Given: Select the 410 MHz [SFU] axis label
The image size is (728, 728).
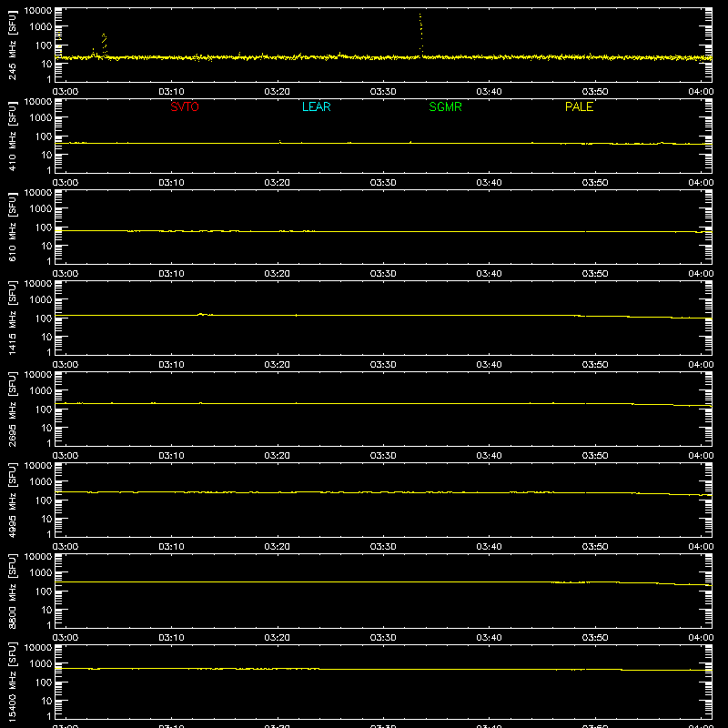Looking at the screenshot, I should (x=12, y=136).
